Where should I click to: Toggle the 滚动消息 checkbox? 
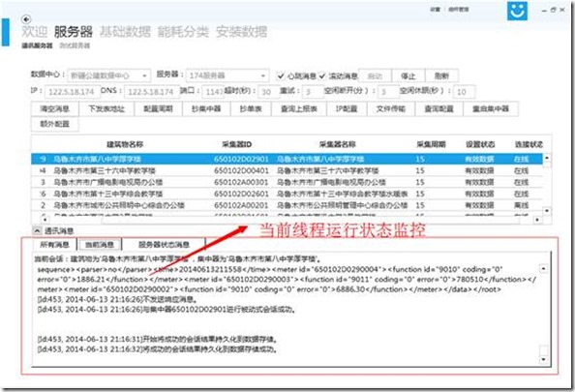click(322, 75)
